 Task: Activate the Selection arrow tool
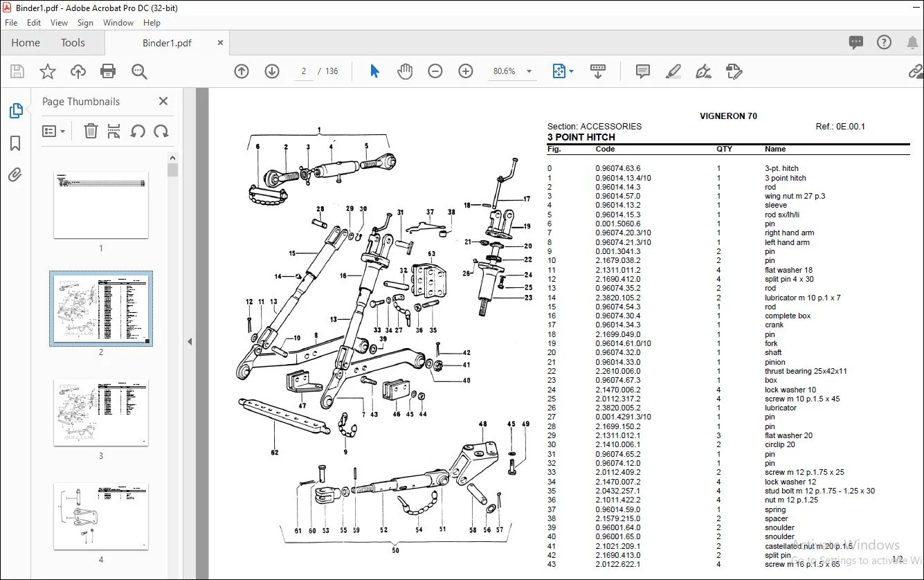coord(374,71)
